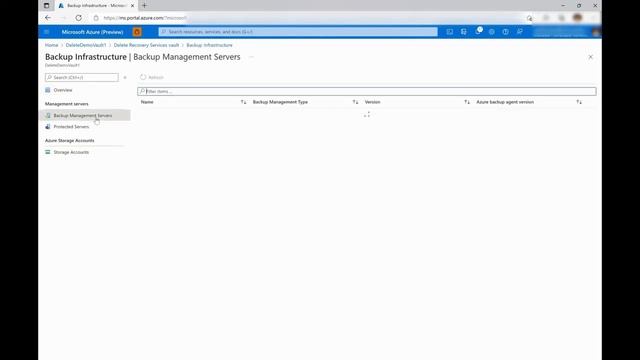Click the Storage Accounts sidebar icon
Image resolution: width=640 pixels, height=360 pixels.
(x=48, y=152)
